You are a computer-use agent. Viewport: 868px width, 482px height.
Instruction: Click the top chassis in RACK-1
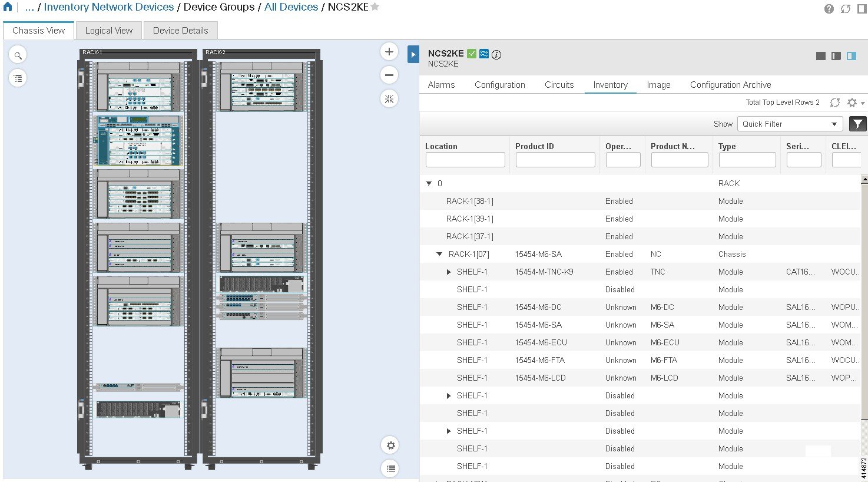pyautogui.click(x=138, y=87)
